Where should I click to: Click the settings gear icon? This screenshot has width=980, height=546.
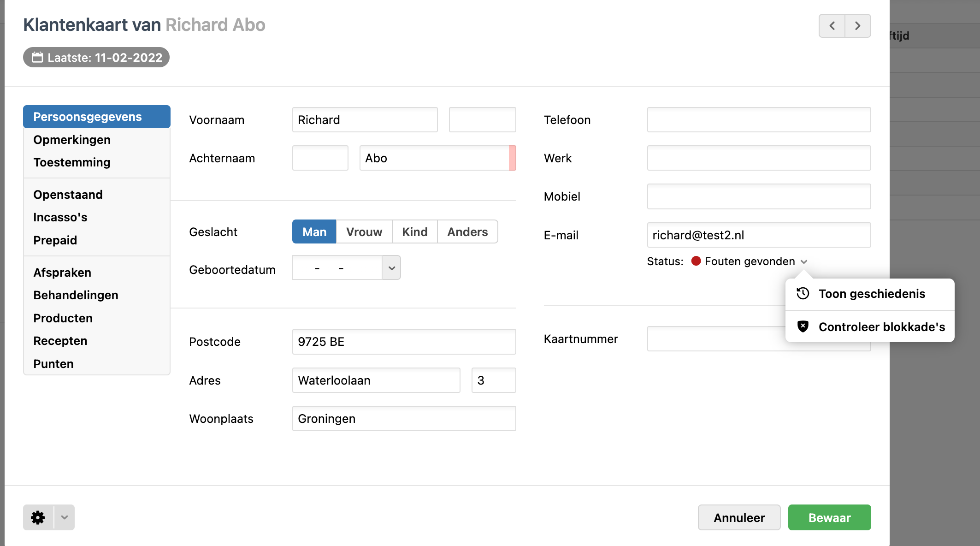coord(38,517)
